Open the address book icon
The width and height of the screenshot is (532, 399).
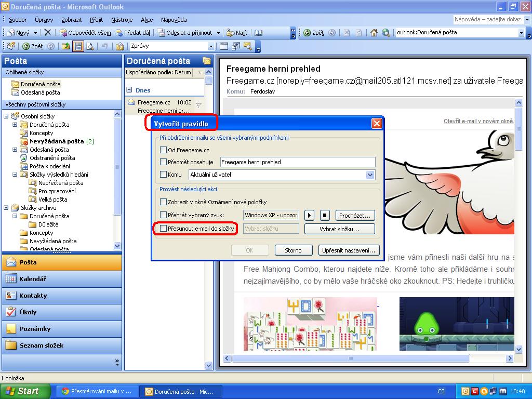tap(259, 33)
